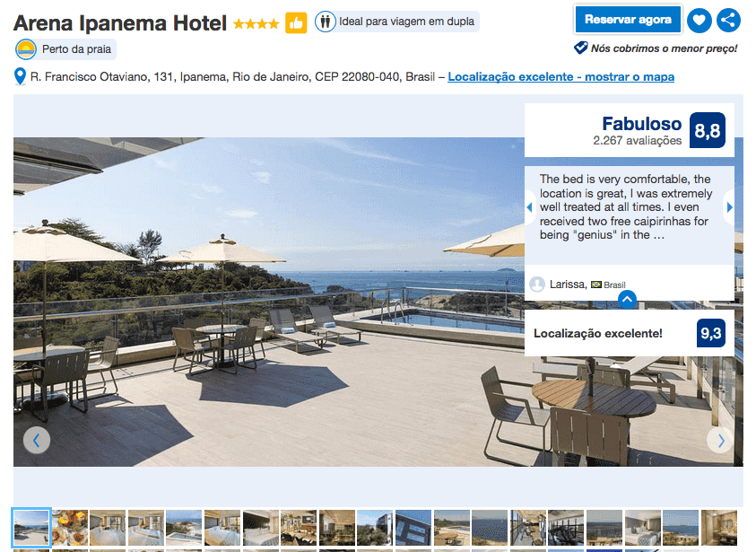
Task: Click the Perto da praia tag
Action: coord(76,49)
